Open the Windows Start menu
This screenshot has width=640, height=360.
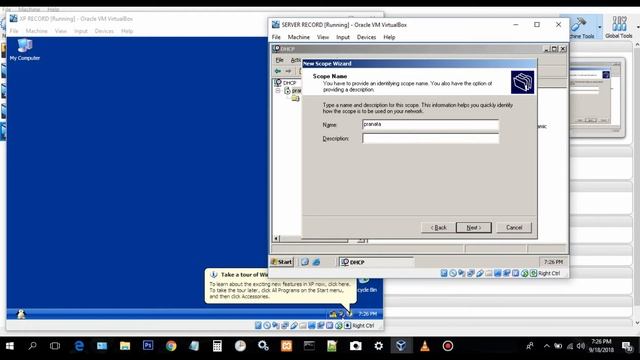pyautogui.click(x=10, y=346)
